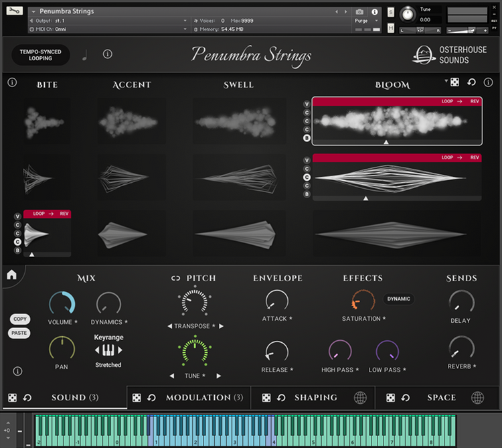Screen dimensions: 502x448
Task: Click the reset arrow icon near Bloom
Action: (x=471, y=82)
